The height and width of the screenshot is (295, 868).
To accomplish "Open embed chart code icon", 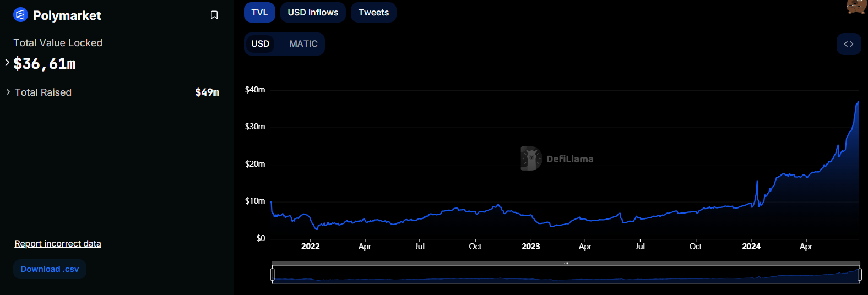I will tap(849, 44).
